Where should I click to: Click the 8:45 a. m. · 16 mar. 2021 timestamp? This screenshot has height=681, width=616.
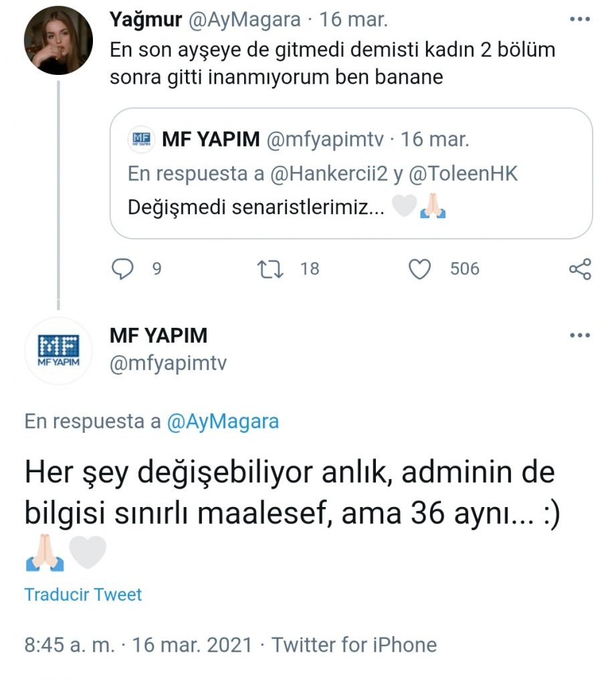(x=138, y=645)
